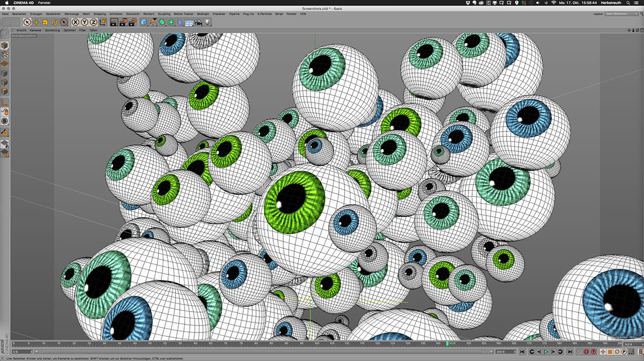Viewport: 644px width, 361px height.
Task: Toggle Y axis lock
Action: coord(84,22)
